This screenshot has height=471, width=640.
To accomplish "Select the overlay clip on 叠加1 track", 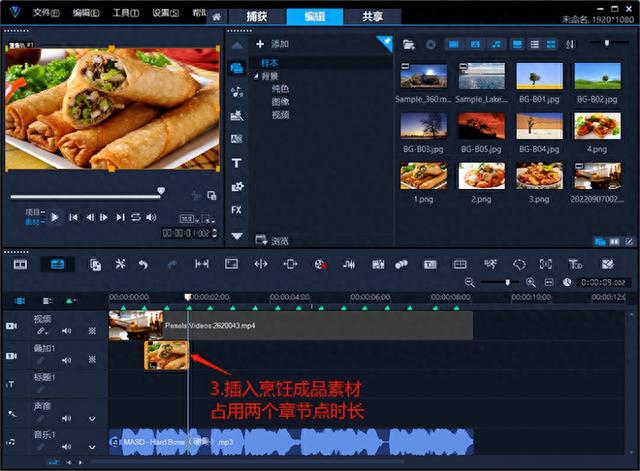I will tap(167, 355).
